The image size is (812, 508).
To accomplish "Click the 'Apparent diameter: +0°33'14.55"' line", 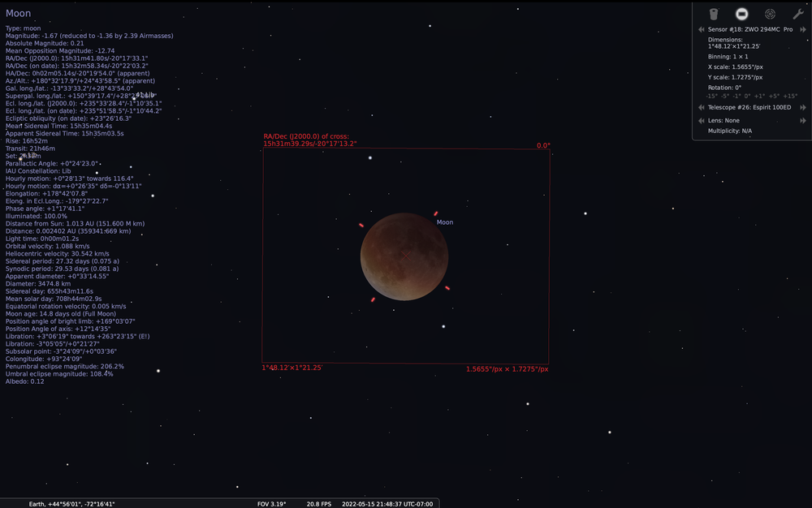I will tap(57, 276).
